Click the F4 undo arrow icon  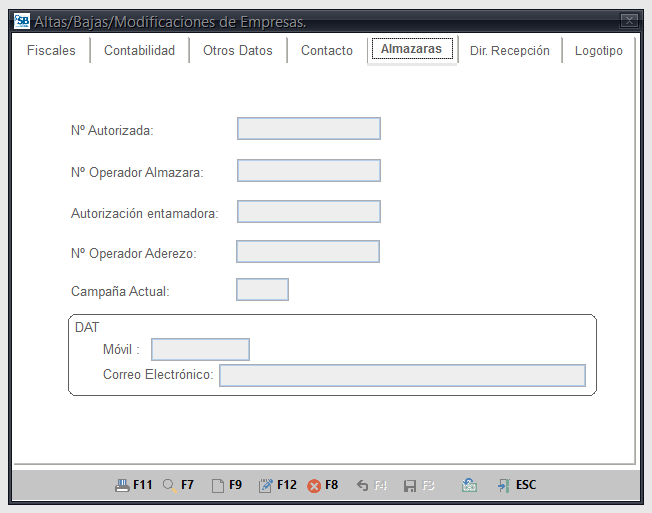pos(362,485)
